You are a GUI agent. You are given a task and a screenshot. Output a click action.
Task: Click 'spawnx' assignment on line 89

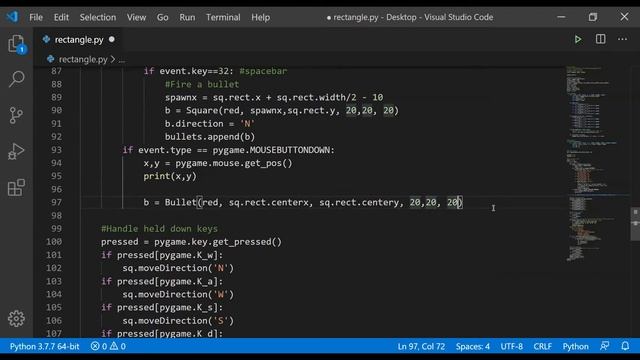tap(181, 98)
